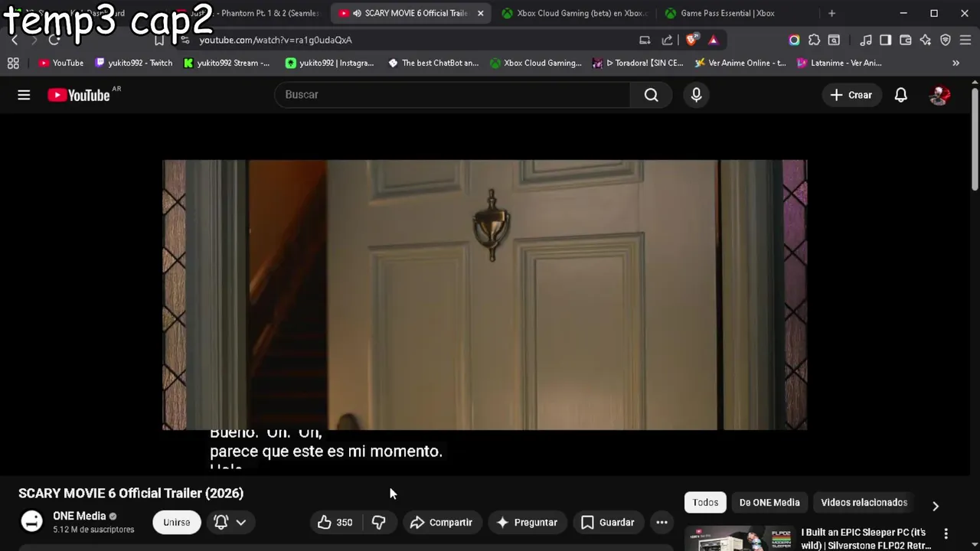Click the Preguntar button
The width and height of the screenshot is (980, 551).
(527, 522)
